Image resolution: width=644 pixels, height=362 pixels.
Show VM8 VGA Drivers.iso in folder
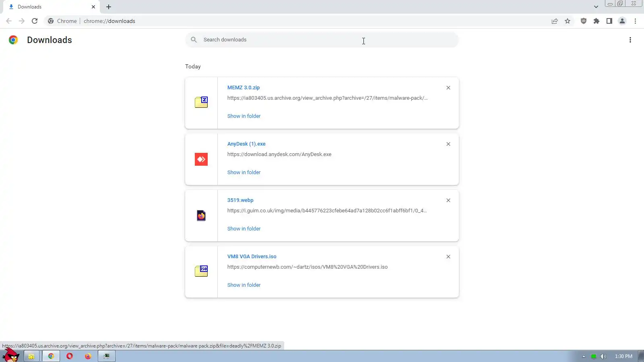pos(244,285)
